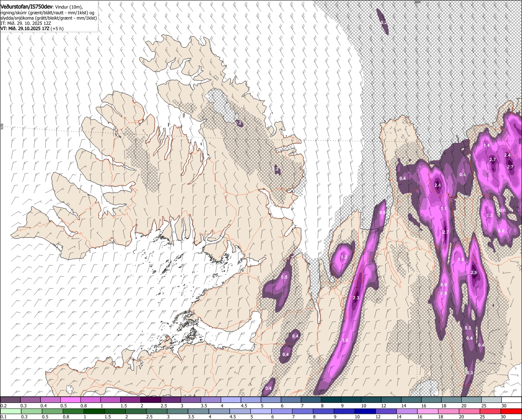Image resolution: width=522 pixels, height=420 pixels.
Task: Select the 3.5 lavender swatch in upper legend
Action: coord(210,400)
